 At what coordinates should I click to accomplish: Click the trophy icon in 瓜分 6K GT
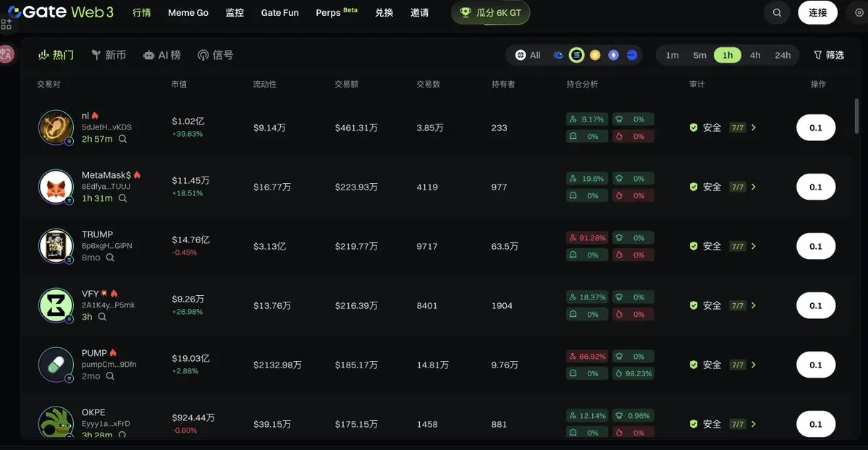465,13
